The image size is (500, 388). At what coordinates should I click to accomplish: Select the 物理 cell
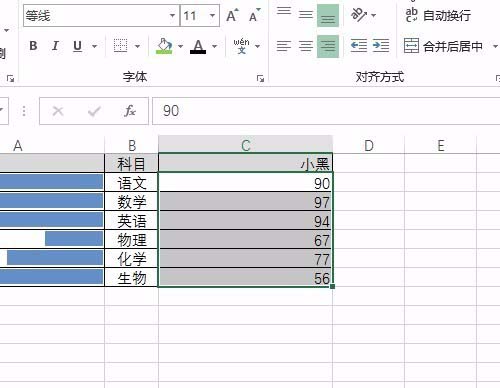point(132,240)
